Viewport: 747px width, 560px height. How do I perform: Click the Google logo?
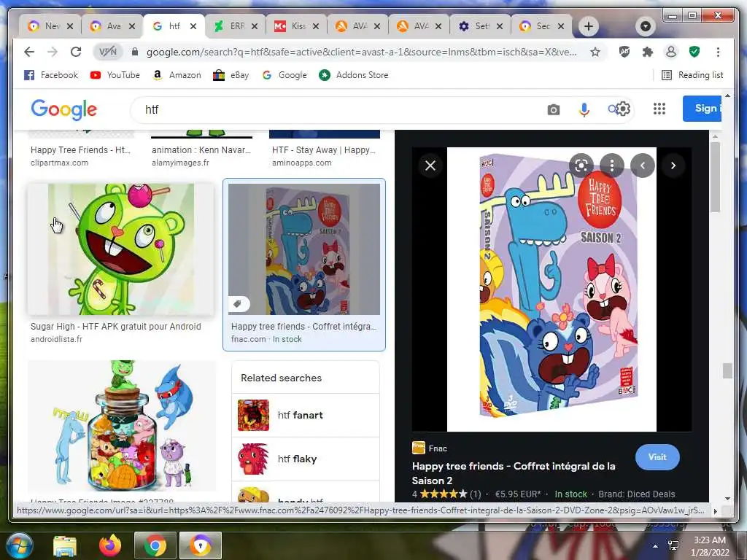click(64, 109)
